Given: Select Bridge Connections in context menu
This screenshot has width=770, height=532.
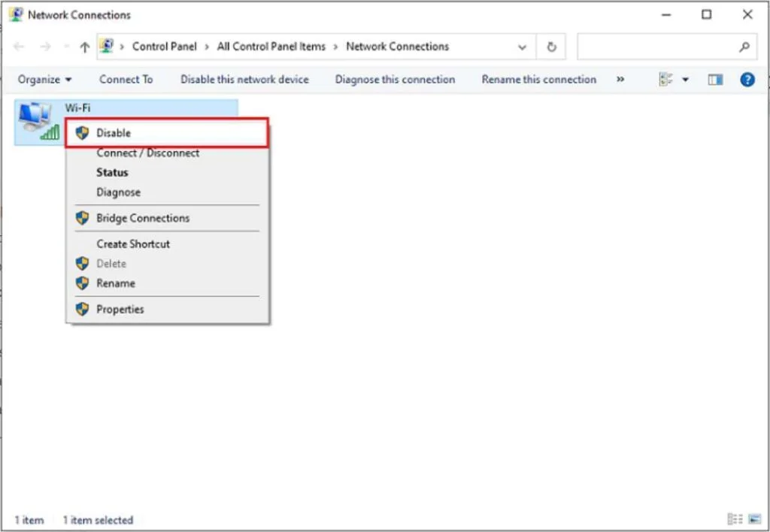Looking at the screenshot, I should click(x=143, y=218).
